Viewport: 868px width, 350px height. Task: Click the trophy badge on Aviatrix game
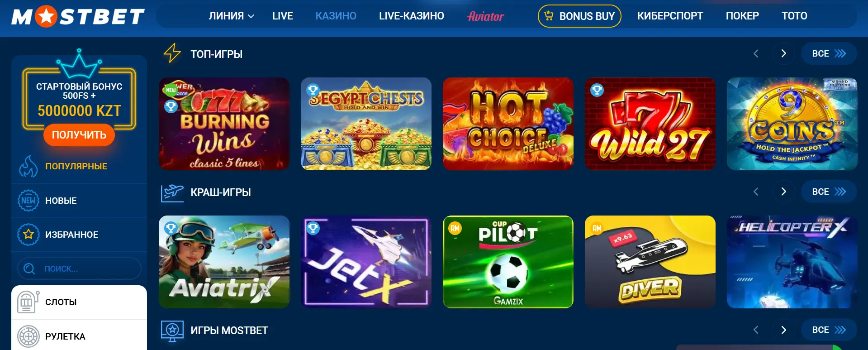(171, 228)
